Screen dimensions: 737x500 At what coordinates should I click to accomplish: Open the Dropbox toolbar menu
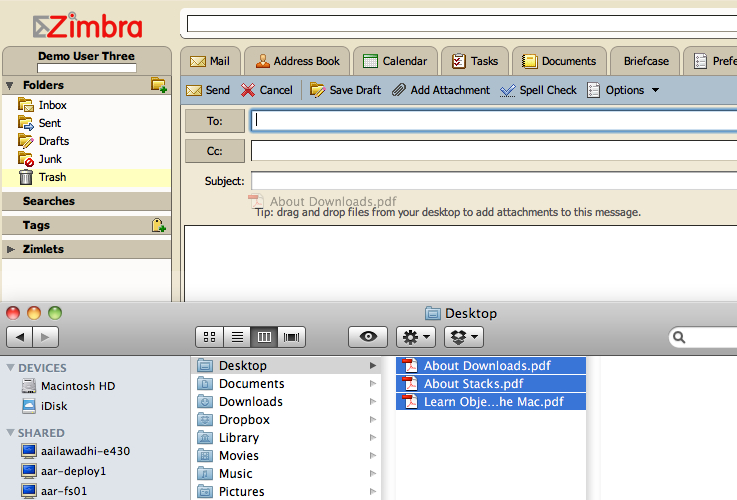[464, 337]
